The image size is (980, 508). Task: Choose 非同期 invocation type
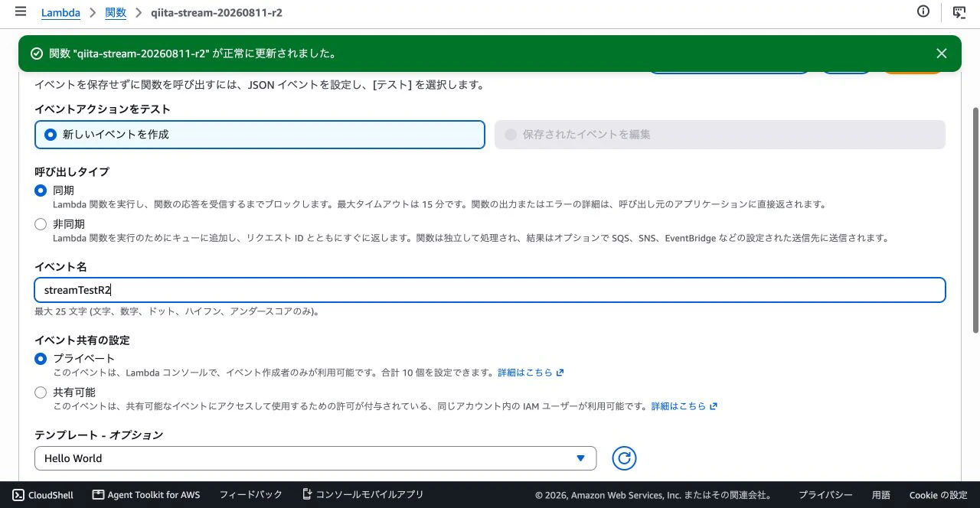click(x=41, y=224)
